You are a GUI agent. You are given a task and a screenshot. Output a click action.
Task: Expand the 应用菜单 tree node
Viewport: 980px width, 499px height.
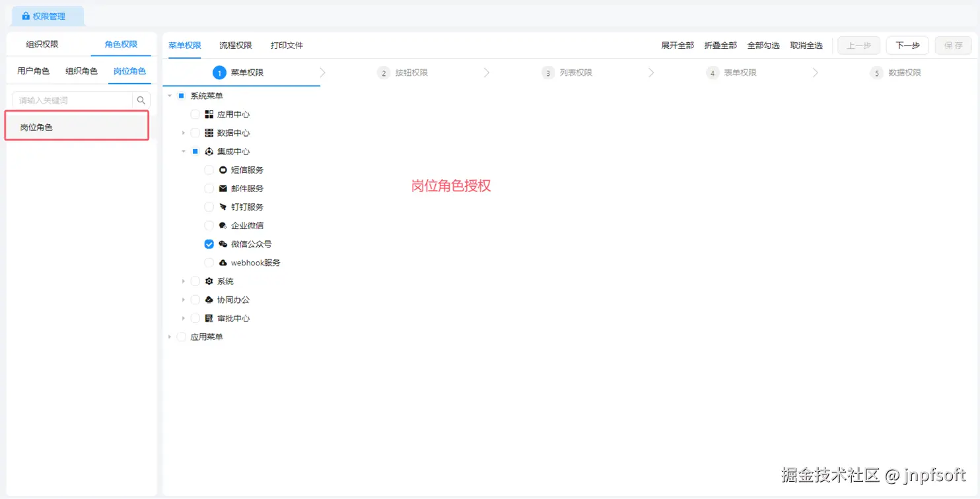(170, 337)
